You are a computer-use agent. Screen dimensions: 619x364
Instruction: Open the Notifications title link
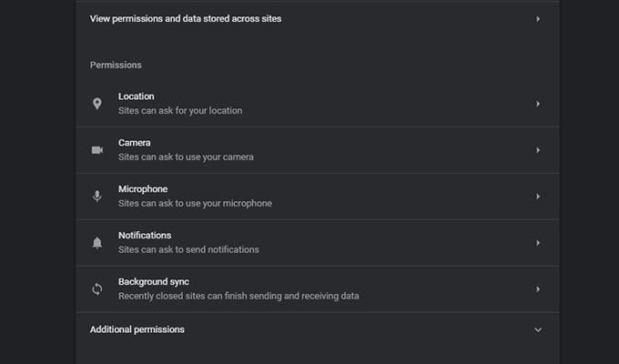(145, 236)
